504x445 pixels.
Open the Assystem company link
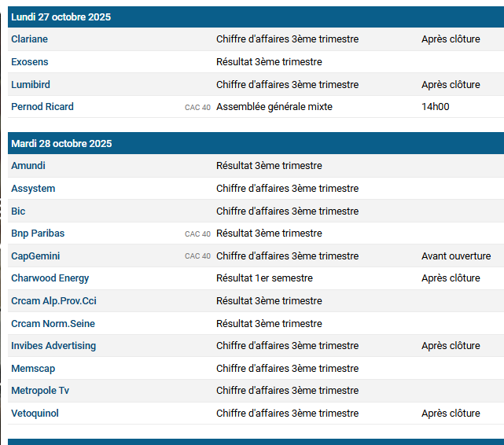pyautogui.click(x=33, y=189)
